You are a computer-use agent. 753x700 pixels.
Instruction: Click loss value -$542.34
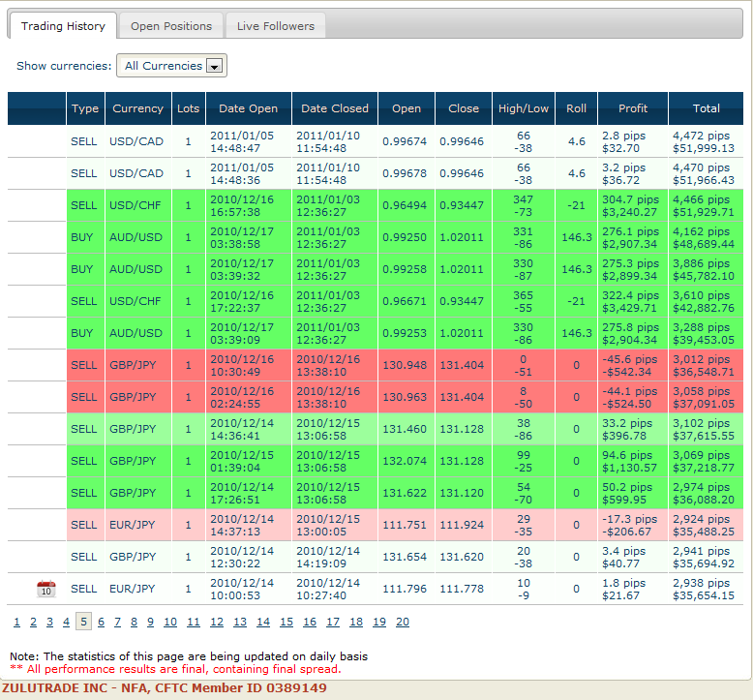(x=627, y=372)
